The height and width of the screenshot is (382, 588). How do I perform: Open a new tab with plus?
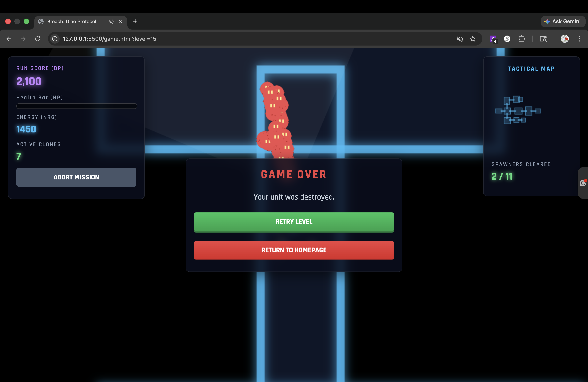coord(135,21)
